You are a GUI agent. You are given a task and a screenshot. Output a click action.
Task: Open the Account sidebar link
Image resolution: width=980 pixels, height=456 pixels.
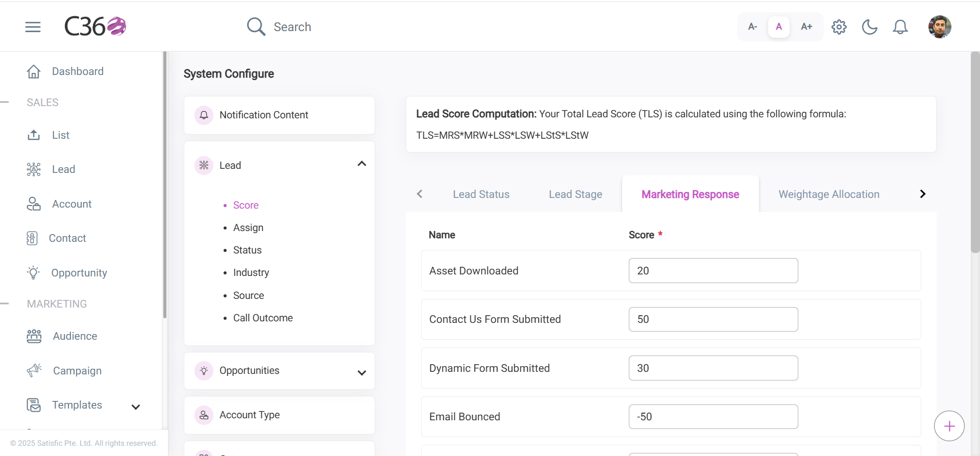(x=72, y=204)
